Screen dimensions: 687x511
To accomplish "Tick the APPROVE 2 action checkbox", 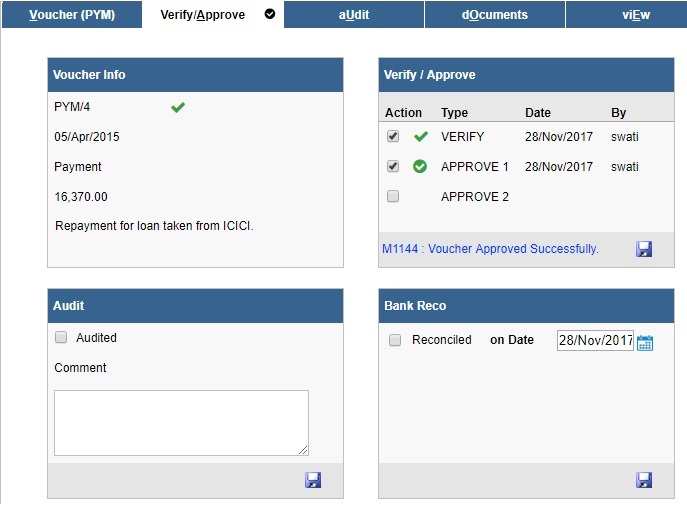I will (x=393, y=196).
